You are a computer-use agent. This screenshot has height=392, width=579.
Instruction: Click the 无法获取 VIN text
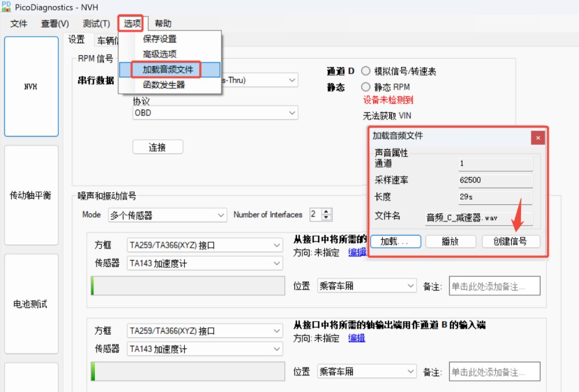pos(387,116)
